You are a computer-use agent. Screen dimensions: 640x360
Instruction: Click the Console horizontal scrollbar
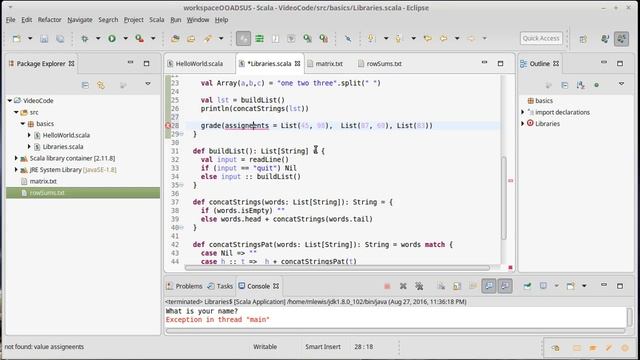tap(396, 331)
